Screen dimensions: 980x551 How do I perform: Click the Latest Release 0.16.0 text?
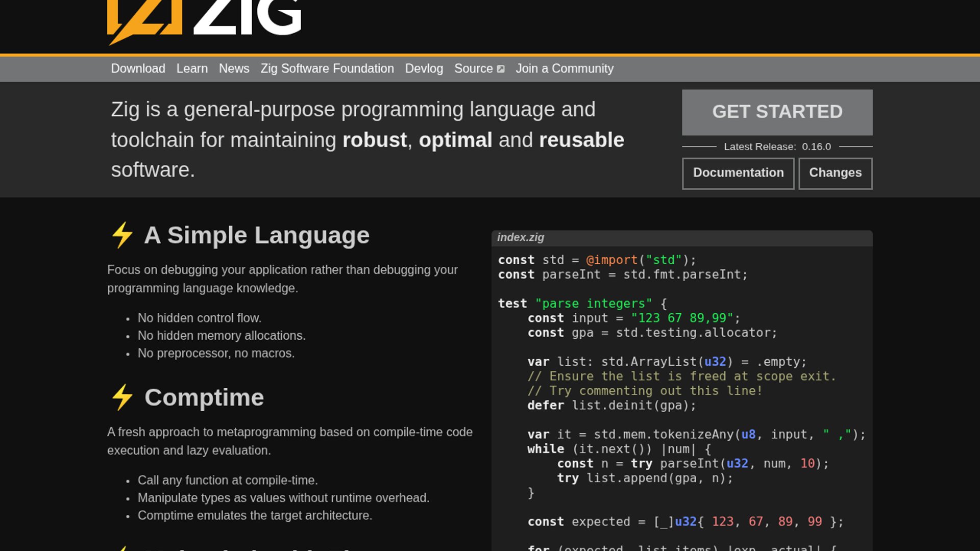[777, 146]
